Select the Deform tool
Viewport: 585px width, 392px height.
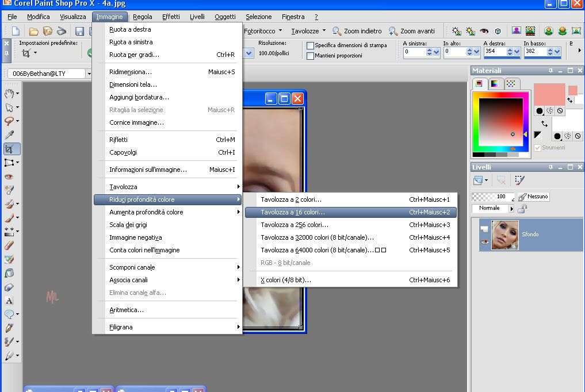click(9, 163)
